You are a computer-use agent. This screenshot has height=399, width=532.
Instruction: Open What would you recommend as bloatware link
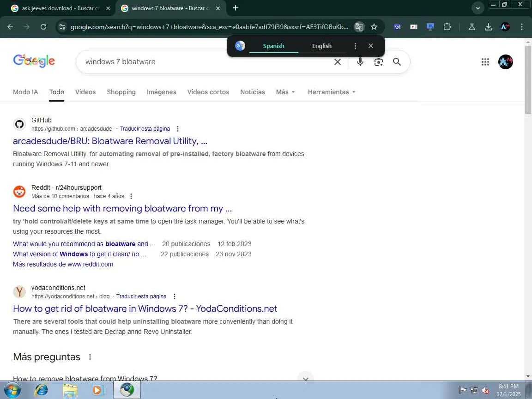coord(84,244)
